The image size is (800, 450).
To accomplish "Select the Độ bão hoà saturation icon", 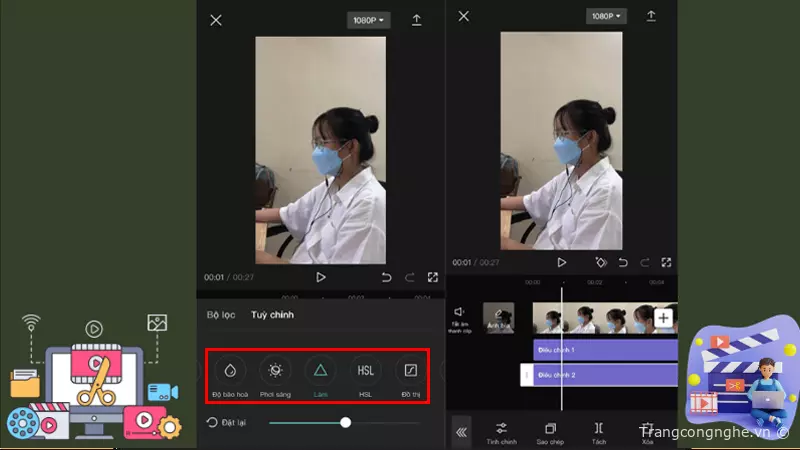I will point(230,371).
